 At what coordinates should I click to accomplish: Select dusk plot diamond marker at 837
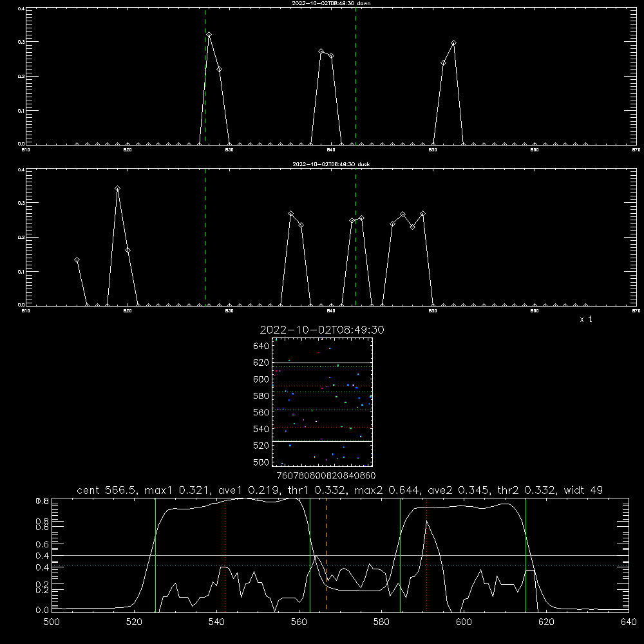pyautogui.click(x=301, y=225)
